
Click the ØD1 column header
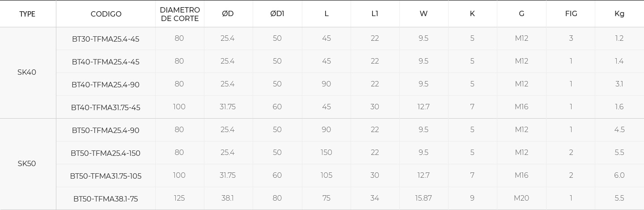[x=277, y=14]
